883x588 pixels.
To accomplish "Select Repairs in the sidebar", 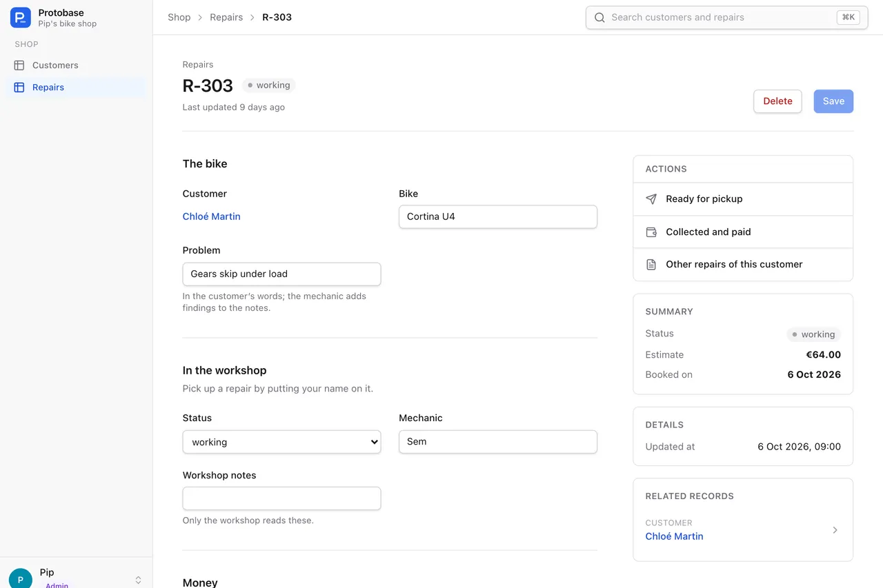I will (x=76, y=88).
